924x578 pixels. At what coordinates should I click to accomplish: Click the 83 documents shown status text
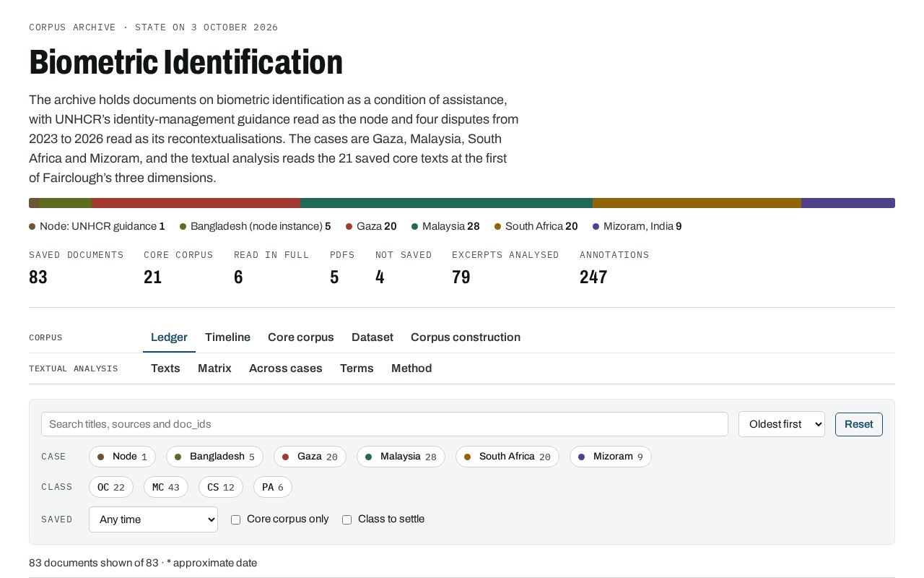(94, 563)
